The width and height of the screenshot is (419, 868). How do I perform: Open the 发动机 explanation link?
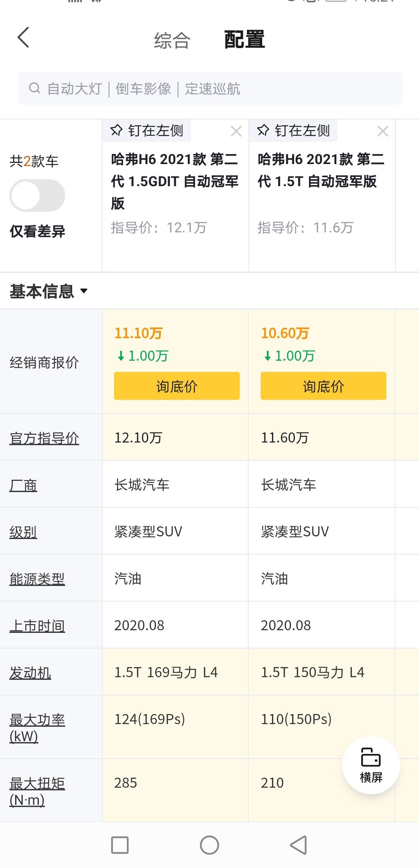click(x=30, y=673)
